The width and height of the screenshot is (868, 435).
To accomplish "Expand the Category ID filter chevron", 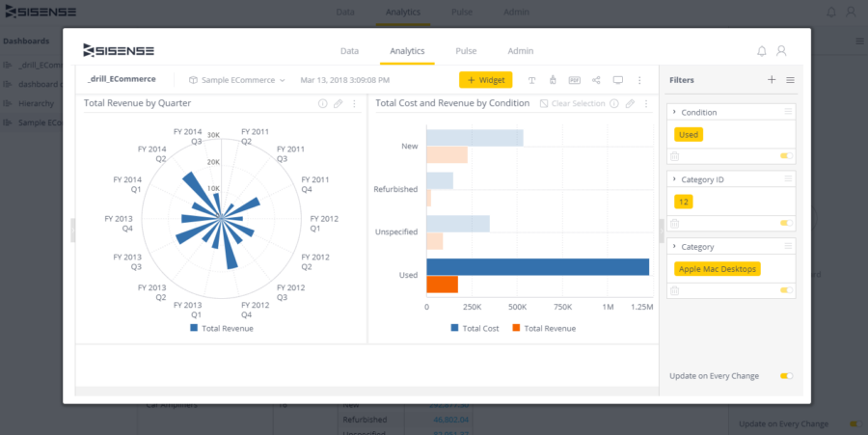I will pos(674,178).
